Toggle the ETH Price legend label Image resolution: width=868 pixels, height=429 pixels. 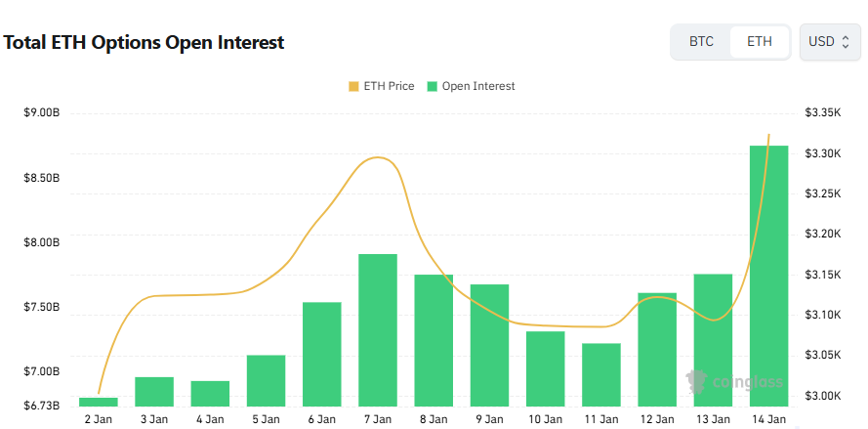point(389,86)
